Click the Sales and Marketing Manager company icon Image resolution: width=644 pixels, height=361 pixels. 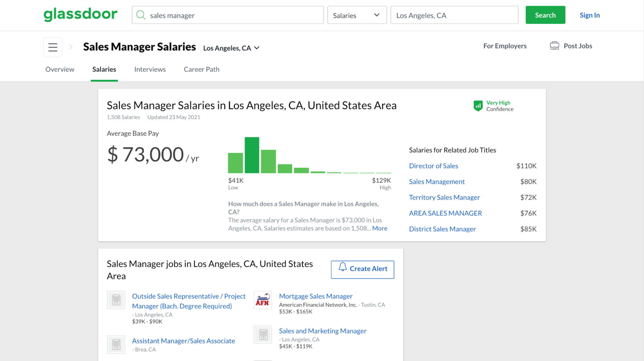(263, 335)
